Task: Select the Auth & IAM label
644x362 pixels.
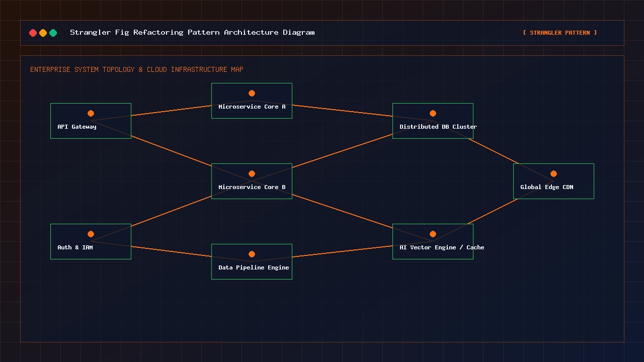Action: click(75, 247)
